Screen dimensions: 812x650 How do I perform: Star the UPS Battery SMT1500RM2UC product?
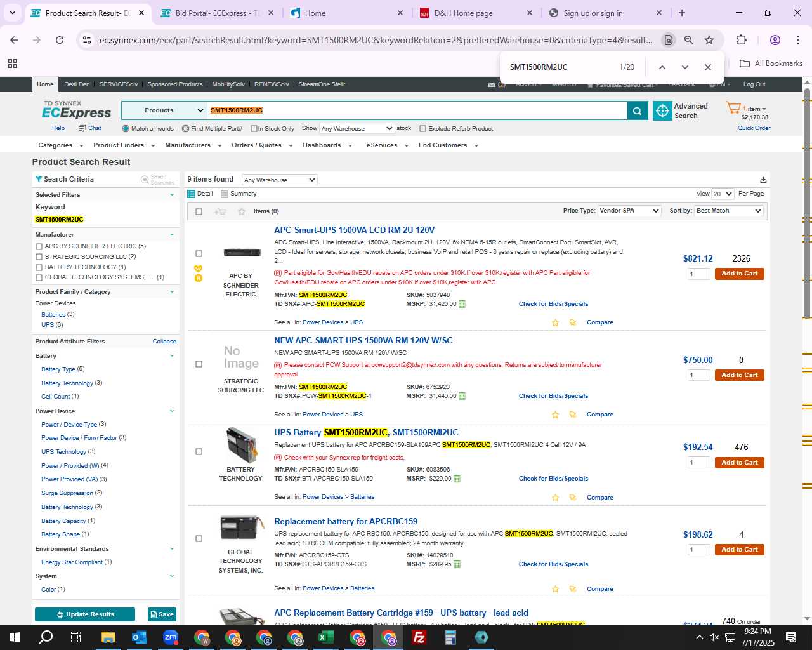pyautogui.click(x=555, y=498)
